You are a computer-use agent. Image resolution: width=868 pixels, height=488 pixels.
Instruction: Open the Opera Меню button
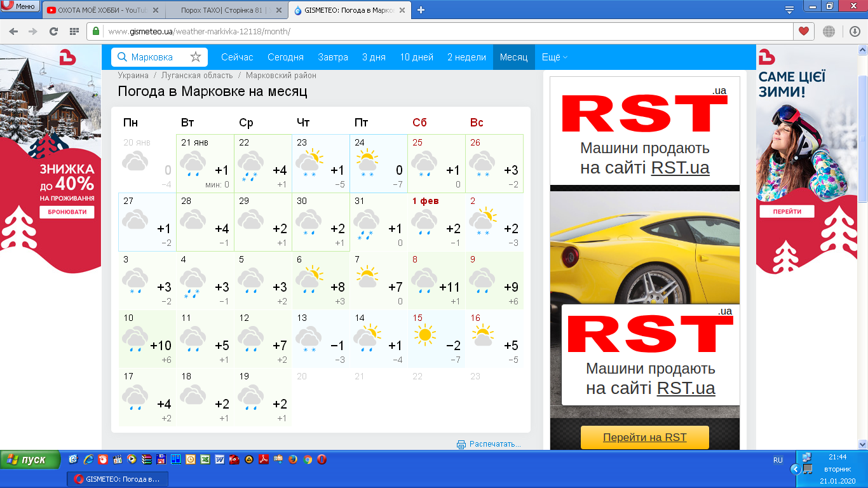click(x=19, y=6)
